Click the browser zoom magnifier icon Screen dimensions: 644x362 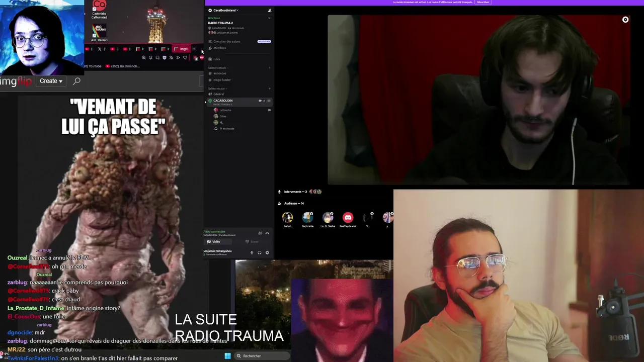(x=143, y=58)
